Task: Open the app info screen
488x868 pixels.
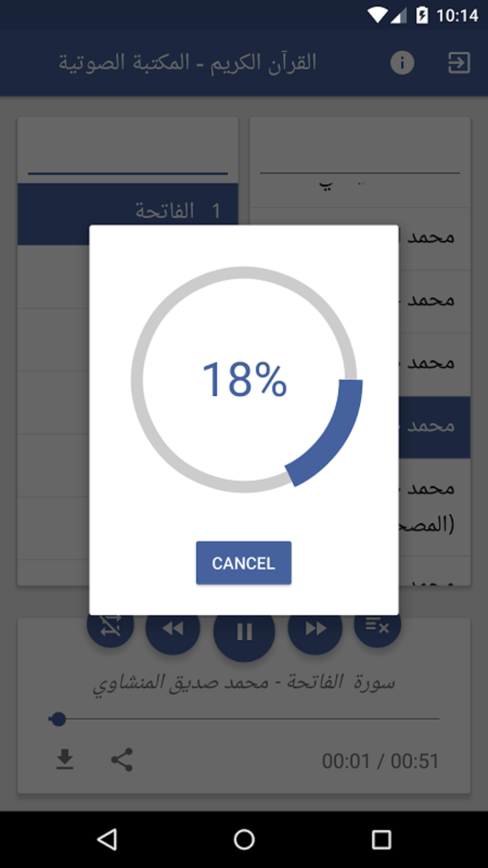Action: pyautogui.click(x=402, y=63)
